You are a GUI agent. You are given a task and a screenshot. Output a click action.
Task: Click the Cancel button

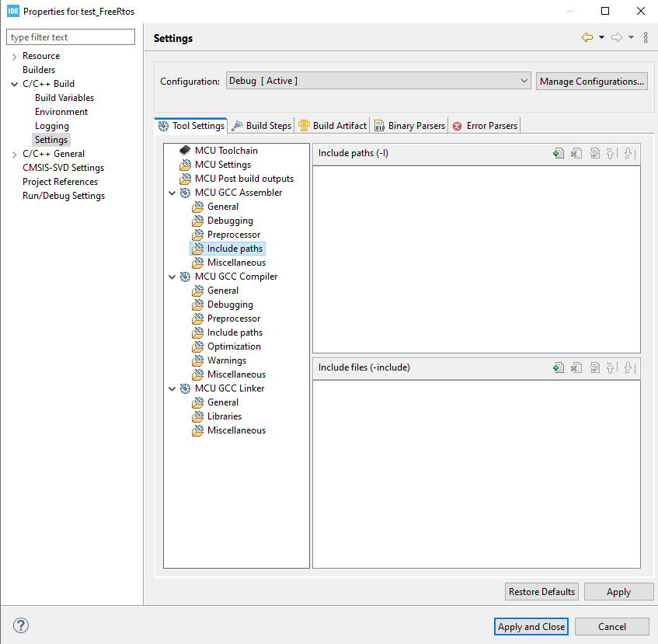point(612,626)
